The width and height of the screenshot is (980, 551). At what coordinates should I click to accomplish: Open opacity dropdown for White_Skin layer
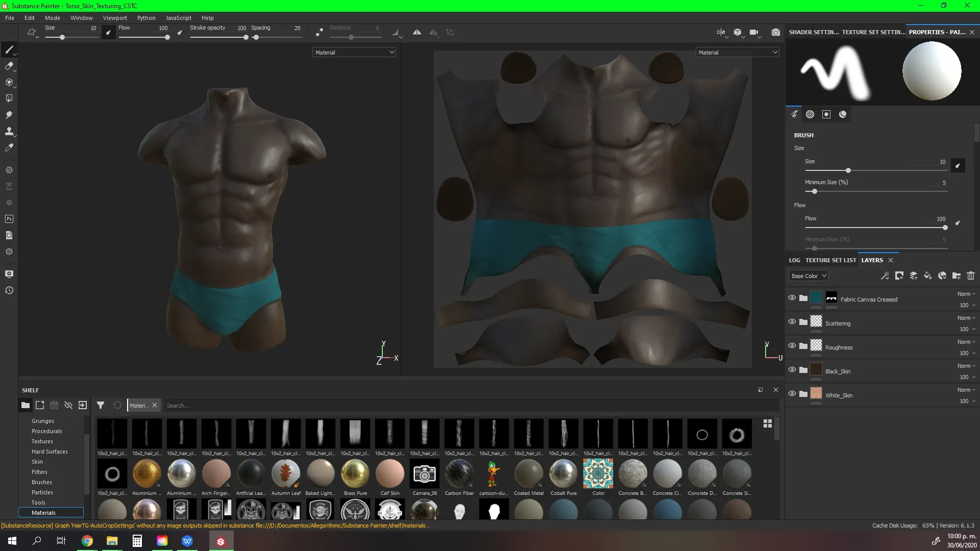967,401
